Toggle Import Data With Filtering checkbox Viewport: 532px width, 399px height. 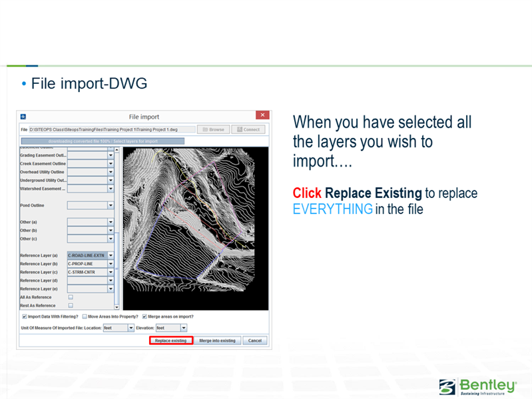(25, 316)
